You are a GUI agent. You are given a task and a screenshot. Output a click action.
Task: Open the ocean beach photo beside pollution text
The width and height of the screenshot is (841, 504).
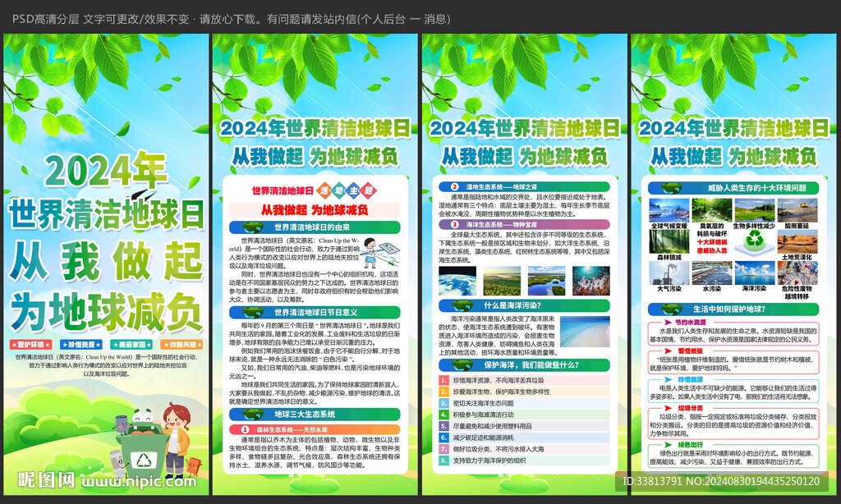coord(585,332)
